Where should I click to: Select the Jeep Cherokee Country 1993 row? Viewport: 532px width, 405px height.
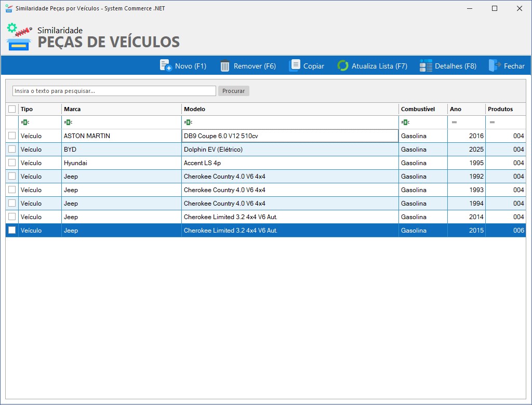[234, 190]
